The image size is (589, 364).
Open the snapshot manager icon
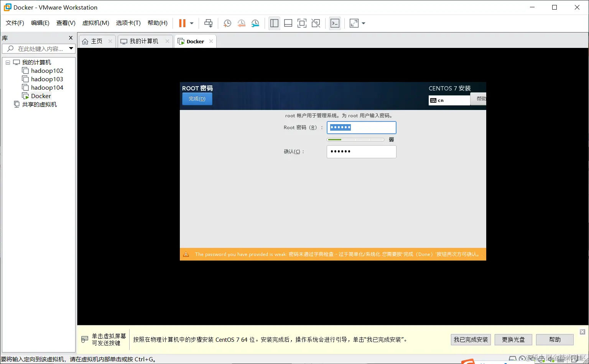255,23
